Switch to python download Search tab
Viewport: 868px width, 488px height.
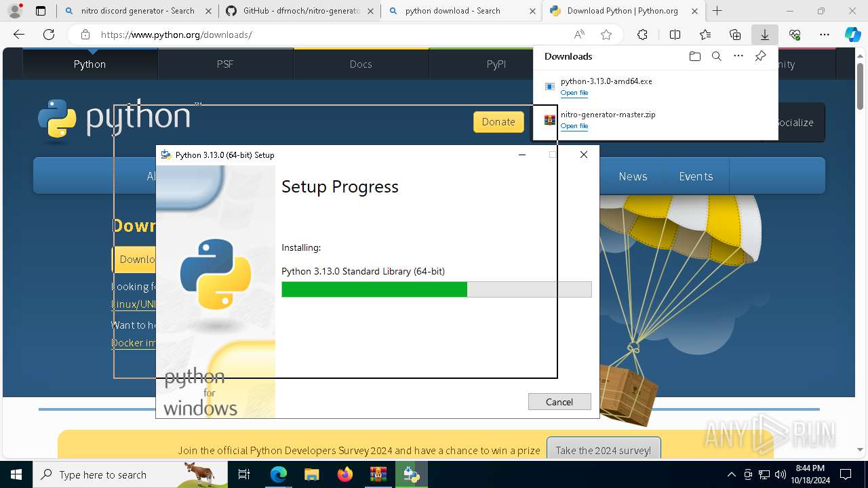click(461, 11)
